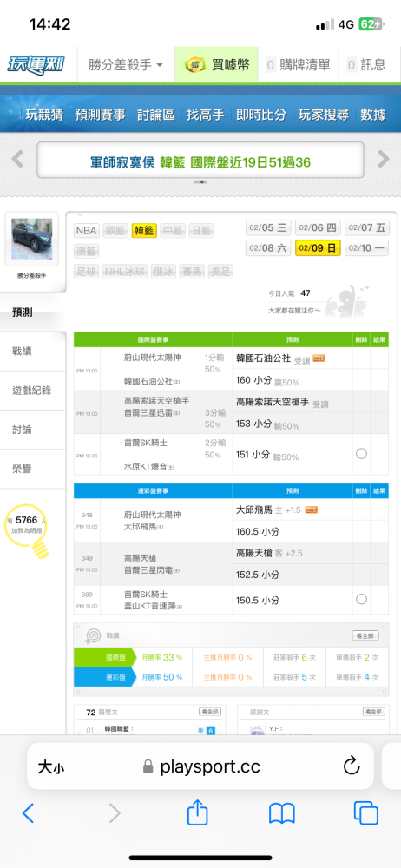The width and height of the screenshot is (401, 868).
Task: Choose date 02/10 一
Action: pyautogui.click(x=367, y=247)
